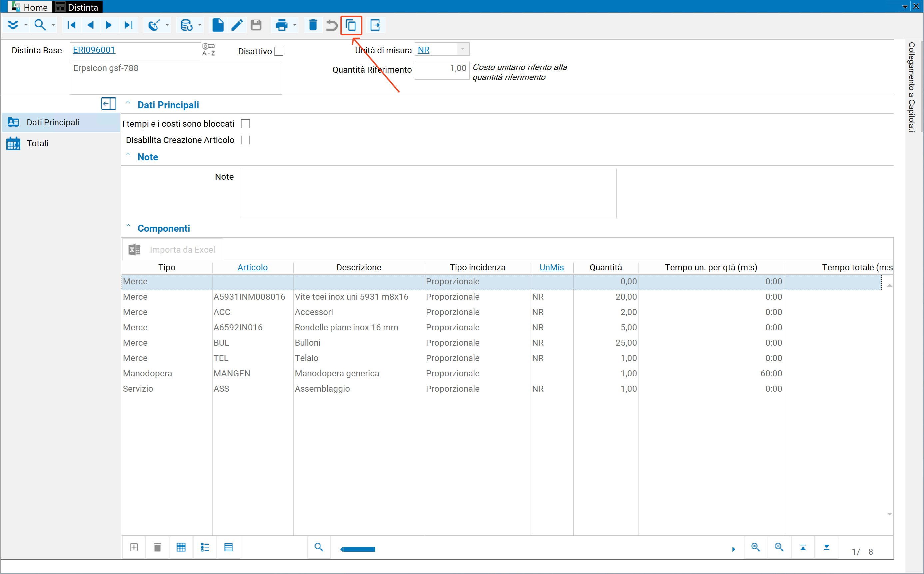The height and width of the screenshot is (574, 924).
Task: Switch to the list view icon
Action: tap(205, 547)
